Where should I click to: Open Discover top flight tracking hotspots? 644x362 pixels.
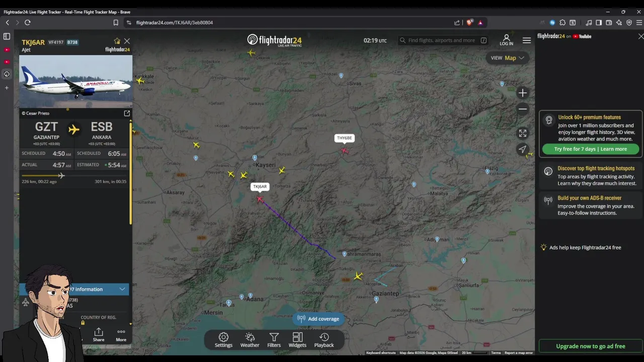point(591,176)
